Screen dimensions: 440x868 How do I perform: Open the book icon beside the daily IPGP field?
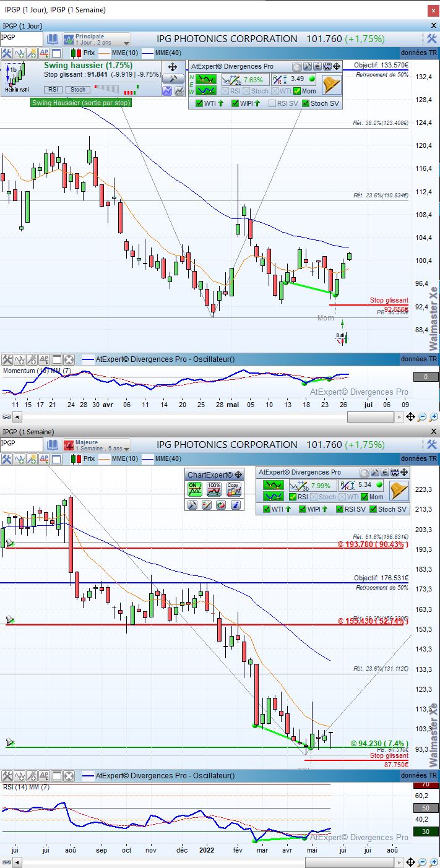[x=53, y=38]
